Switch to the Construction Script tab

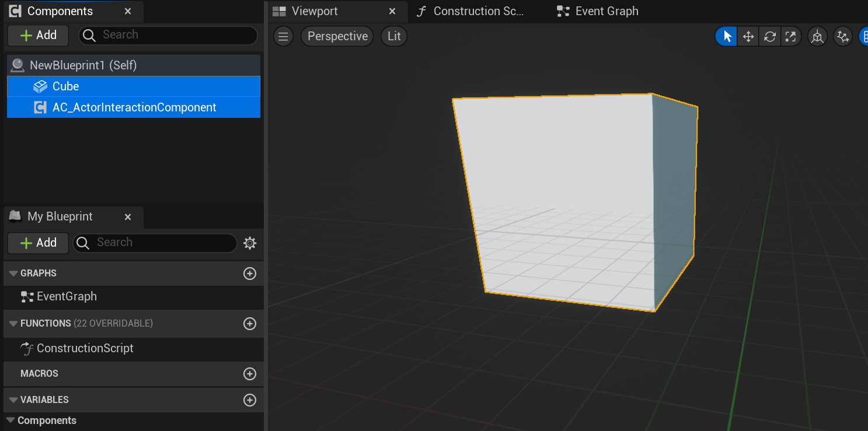click(x=479, y=11)
